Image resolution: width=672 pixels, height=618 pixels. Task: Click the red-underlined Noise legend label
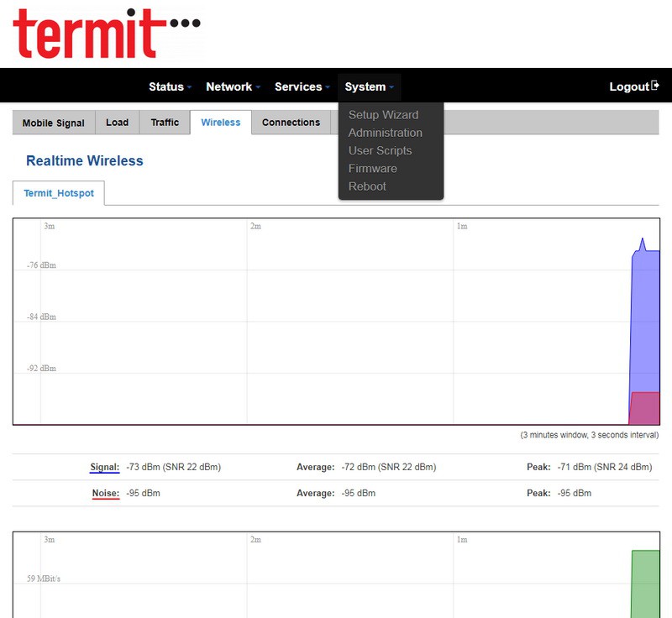point(105,493)
